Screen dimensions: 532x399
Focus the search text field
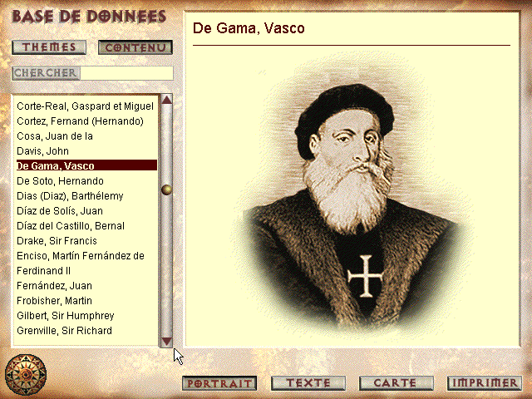tap(127, 73)
